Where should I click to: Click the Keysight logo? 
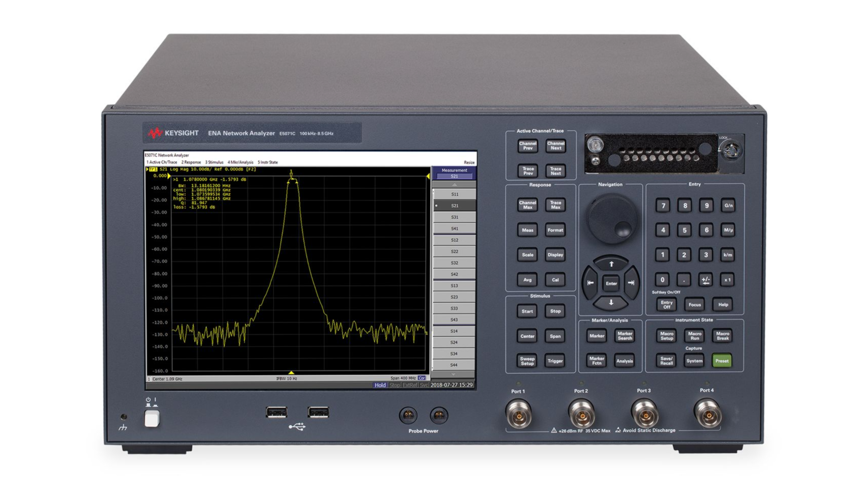(x=173, y=133)
